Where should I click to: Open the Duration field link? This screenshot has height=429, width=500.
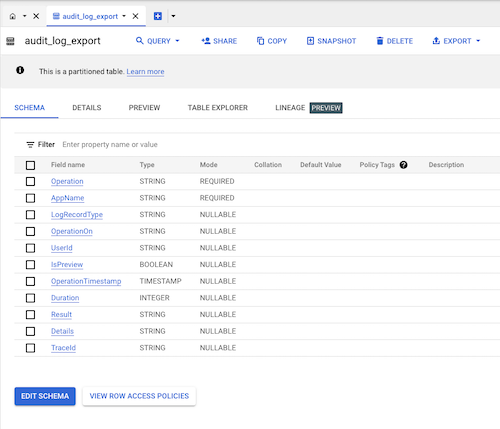[x=65, y=298]
